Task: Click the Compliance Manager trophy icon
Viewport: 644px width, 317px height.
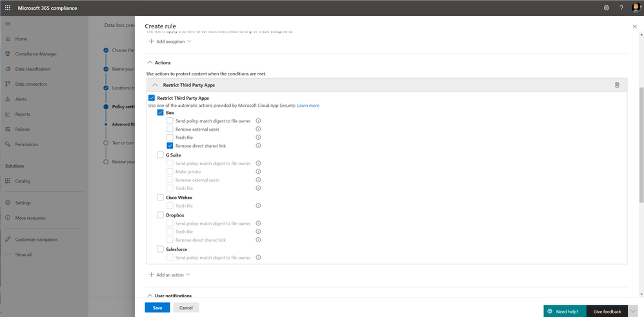Action: click(x=8, y=53)
